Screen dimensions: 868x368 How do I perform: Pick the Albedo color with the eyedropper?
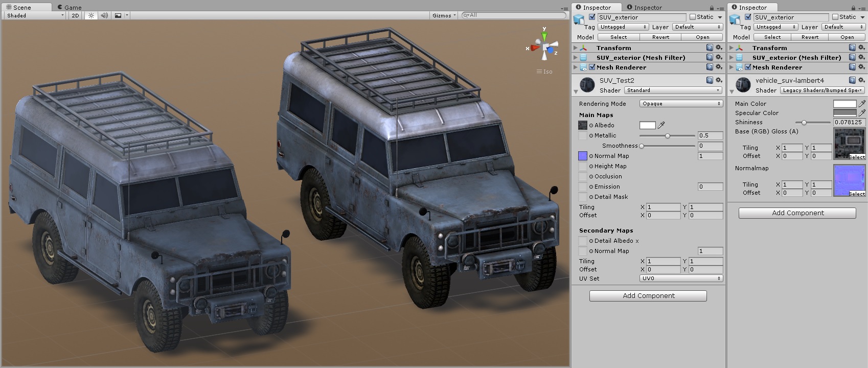661,125
